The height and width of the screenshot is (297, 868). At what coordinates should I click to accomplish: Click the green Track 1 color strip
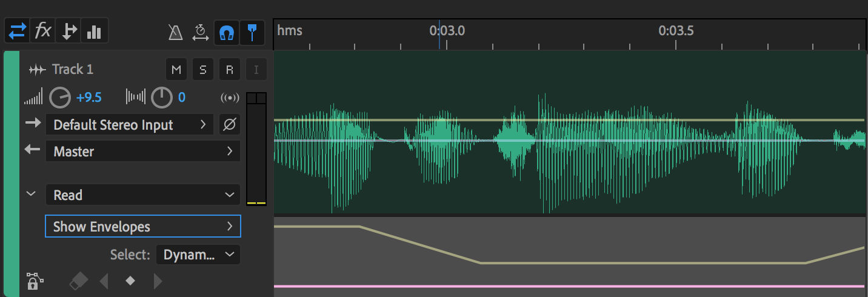point(12,174)
